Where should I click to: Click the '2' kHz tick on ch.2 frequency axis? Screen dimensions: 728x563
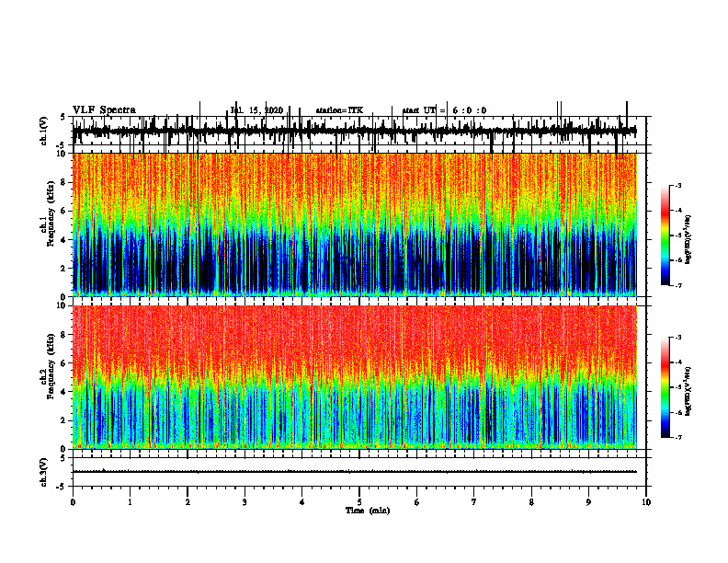[64, 420]
